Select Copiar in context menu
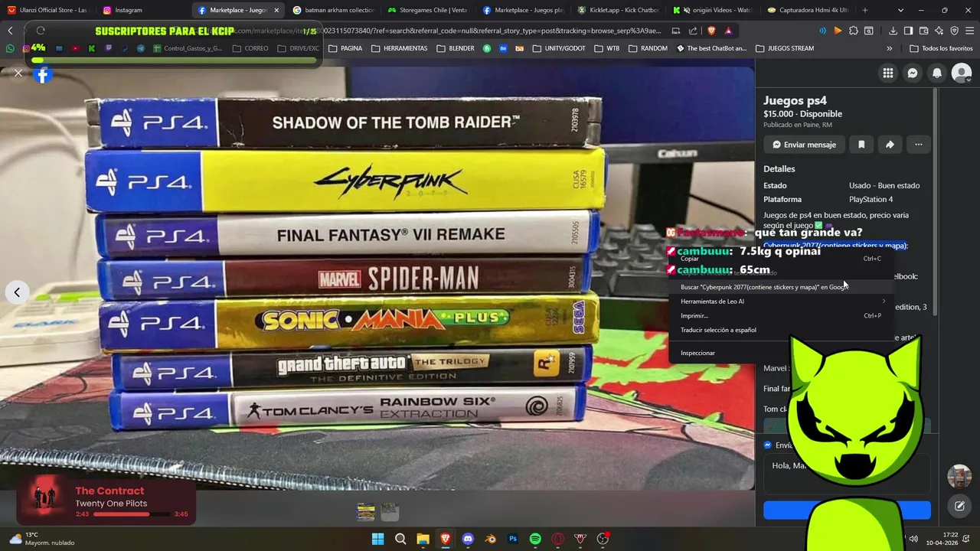 point(781,259)
